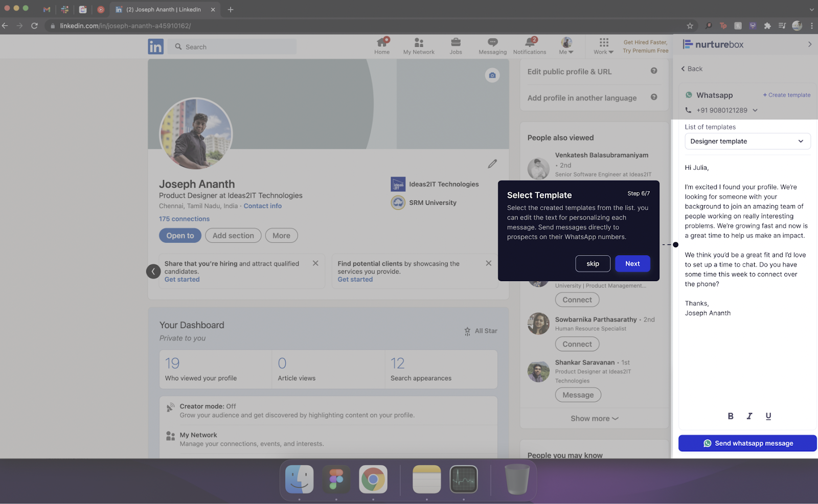
Task: Open the 19 Who viewed your profile stat
Action: click(x=215, y=369)
